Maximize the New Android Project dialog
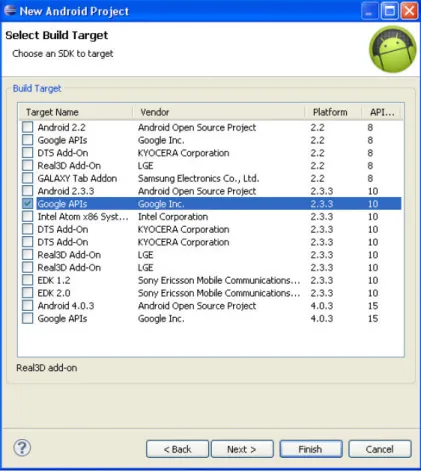421x472 pixels. point(390,11)
